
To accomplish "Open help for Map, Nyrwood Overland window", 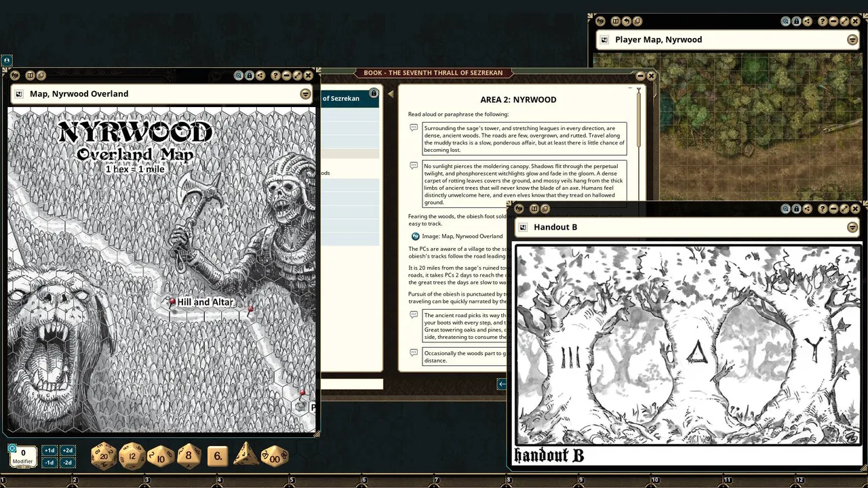I will 275,76.
